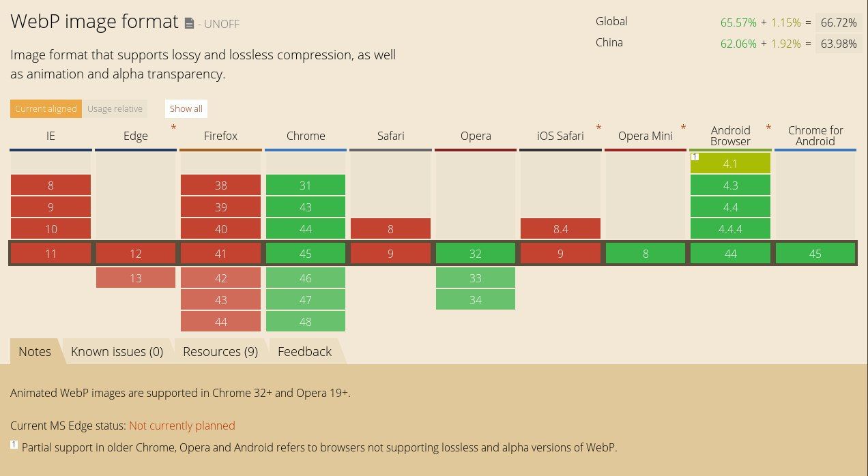
Task: Click the Global usage total 66.72%
Action: click(838, 23)
